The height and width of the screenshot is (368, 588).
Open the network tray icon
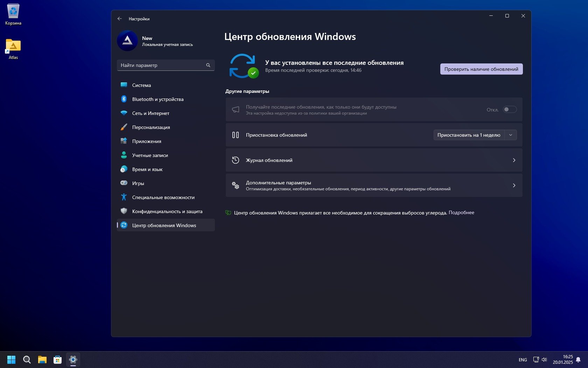[536, 360]
